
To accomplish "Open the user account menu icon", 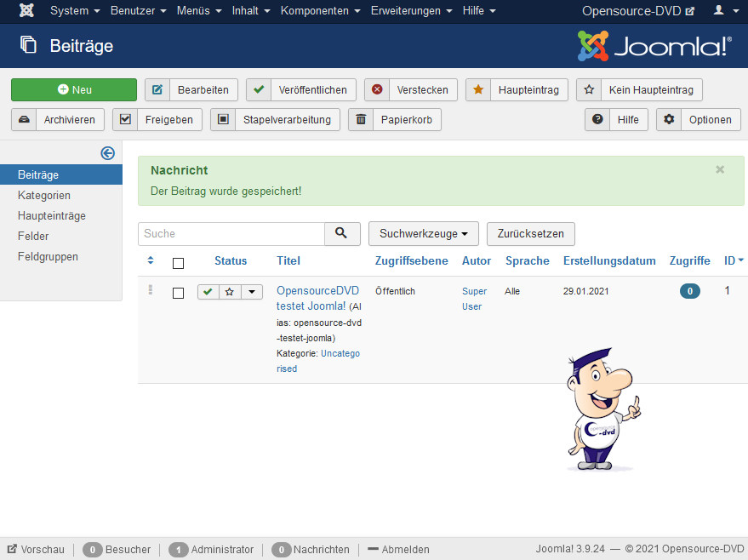I will 723,11.
